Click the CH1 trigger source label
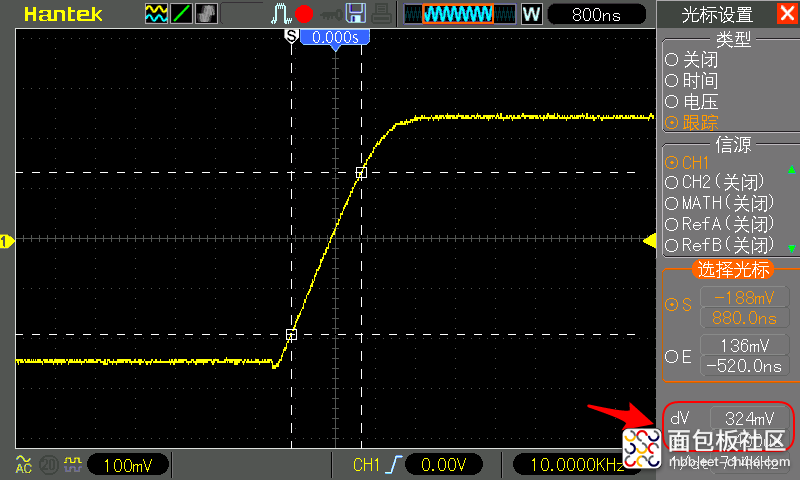This screenshot has height=480, width=800. click(366, 465)
